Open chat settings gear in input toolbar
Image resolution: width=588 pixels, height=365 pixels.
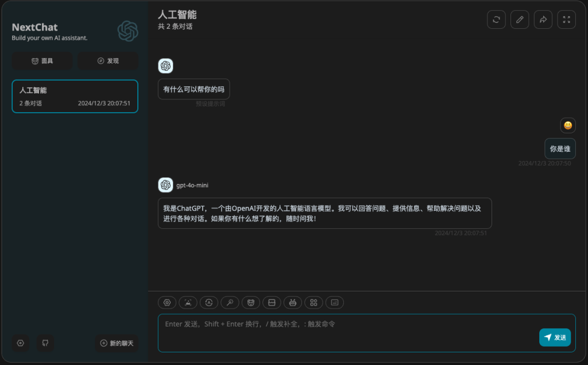[x=167, y=303]
